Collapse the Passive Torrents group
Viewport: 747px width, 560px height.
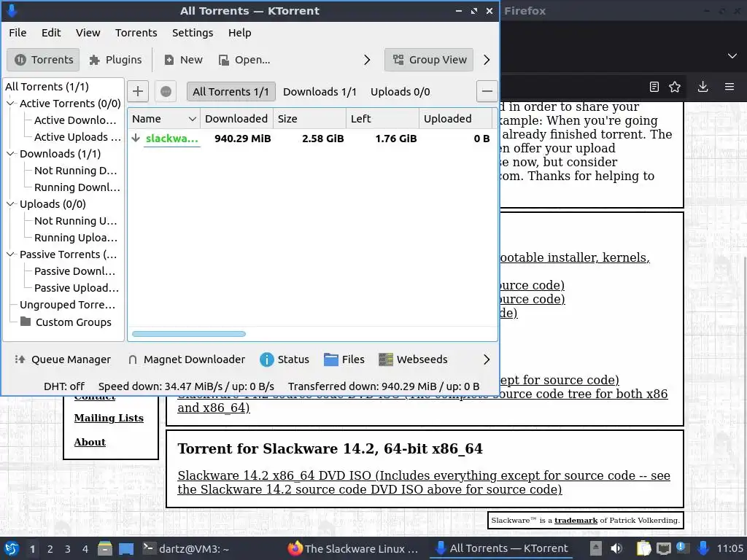pyautogui.click(x=10, y=254)
